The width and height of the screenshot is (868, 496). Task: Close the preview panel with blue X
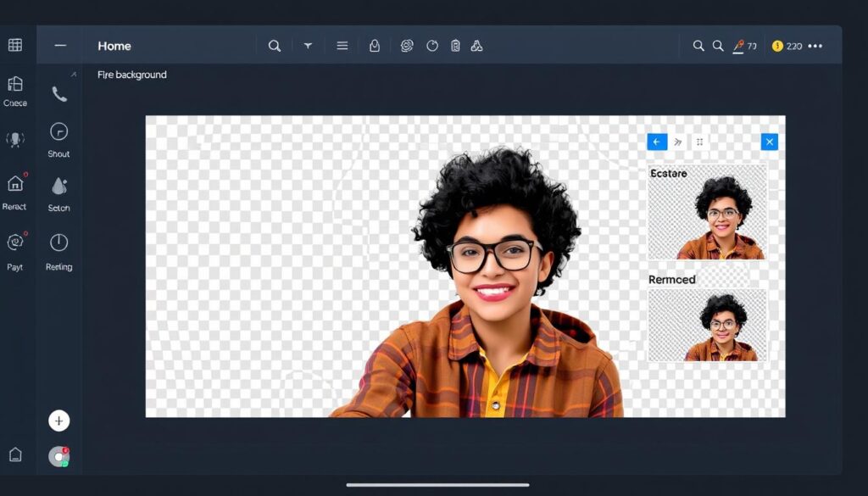pos(770,142)
